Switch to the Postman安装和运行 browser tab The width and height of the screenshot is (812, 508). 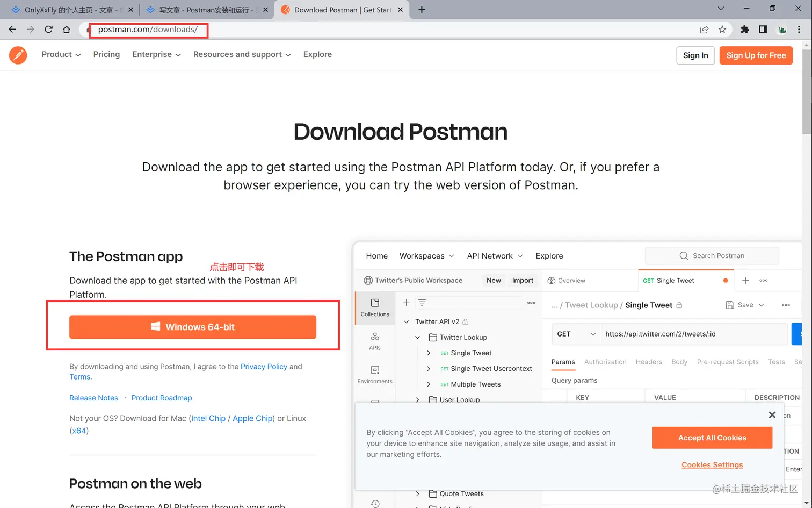click(x=207, y=10)
